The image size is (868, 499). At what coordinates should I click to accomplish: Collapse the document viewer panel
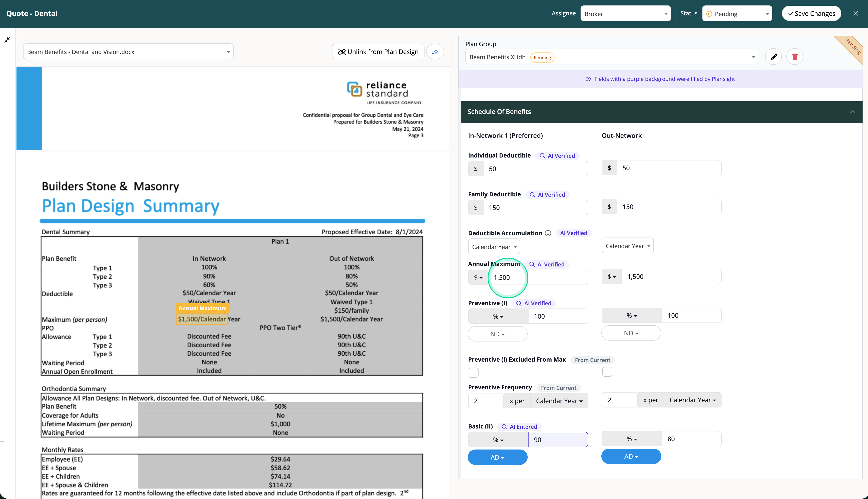pyautogui.click(x=7, y=40)
